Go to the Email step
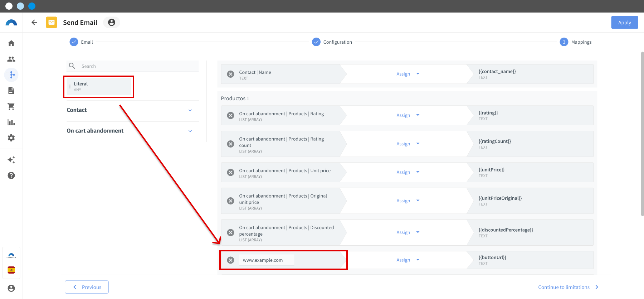Viewport: 644px width, 299px height. pos(81,42)
